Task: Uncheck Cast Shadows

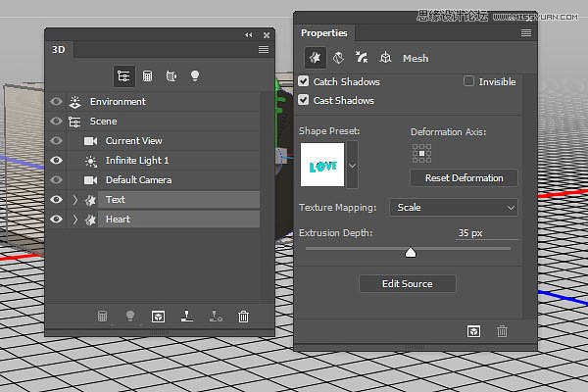Action: coord(304,100)
